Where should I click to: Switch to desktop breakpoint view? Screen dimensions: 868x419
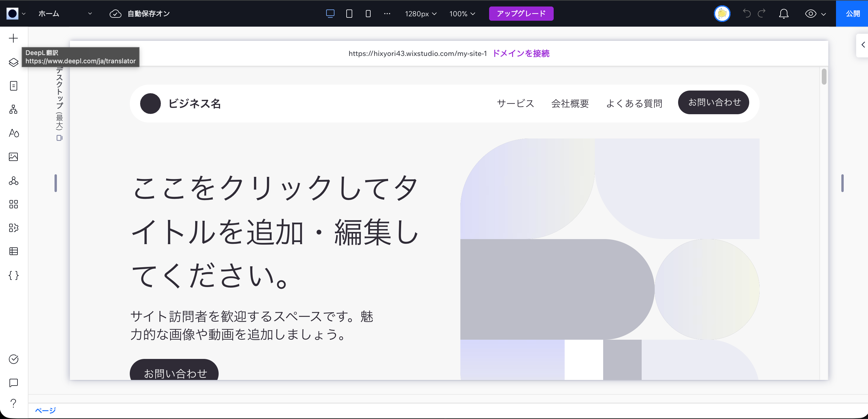[330, 13]
